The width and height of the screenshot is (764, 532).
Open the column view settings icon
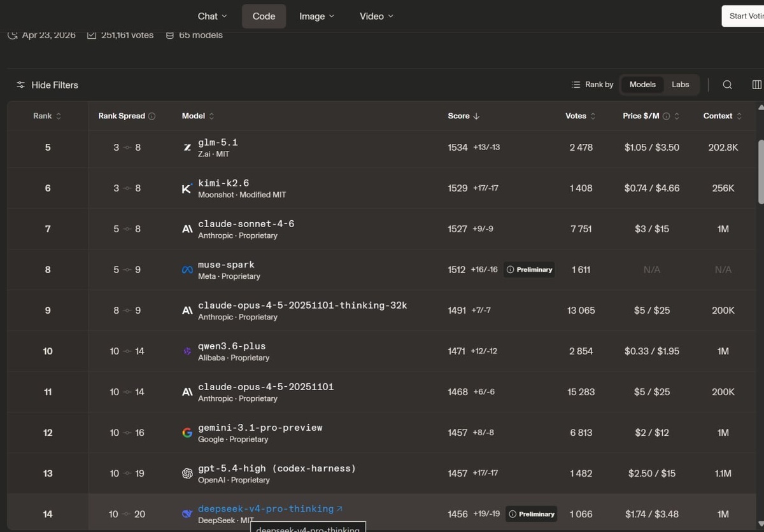756,85
